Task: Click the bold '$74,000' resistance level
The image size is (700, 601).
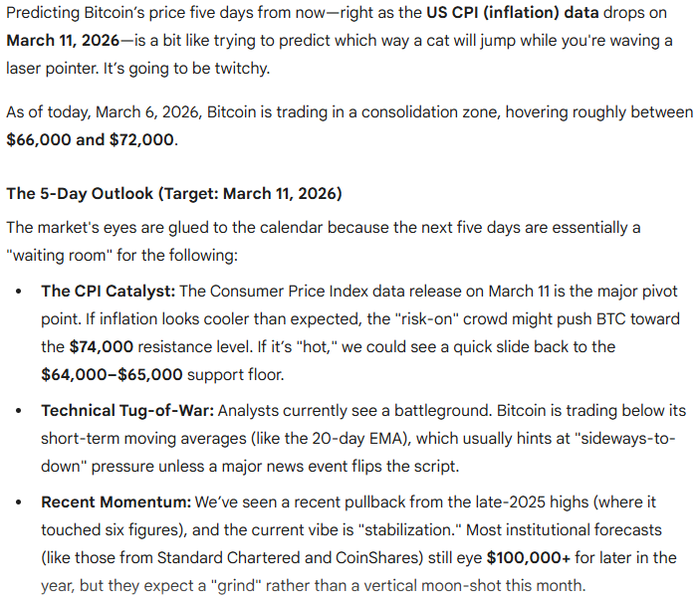Action: click(102, 347)
